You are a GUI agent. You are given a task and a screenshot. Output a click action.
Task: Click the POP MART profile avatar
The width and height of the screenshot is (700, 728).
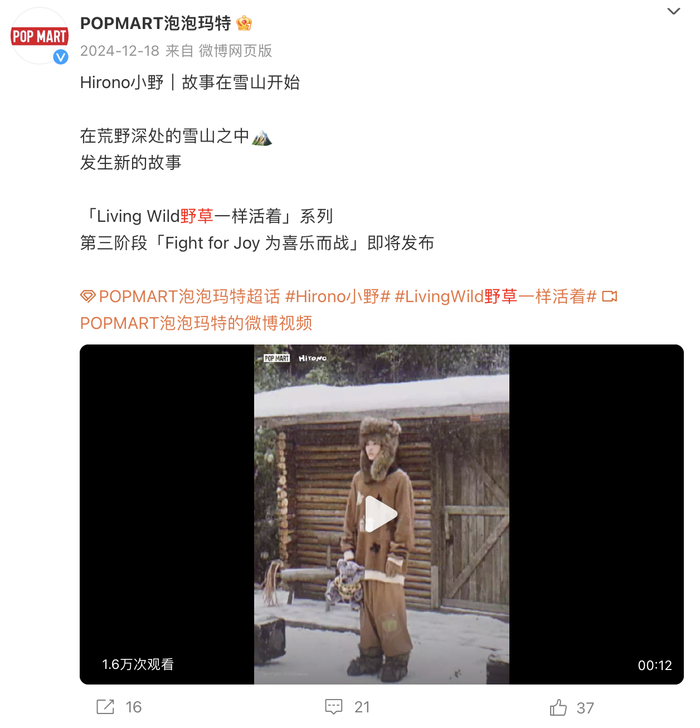tap(40, 36)
